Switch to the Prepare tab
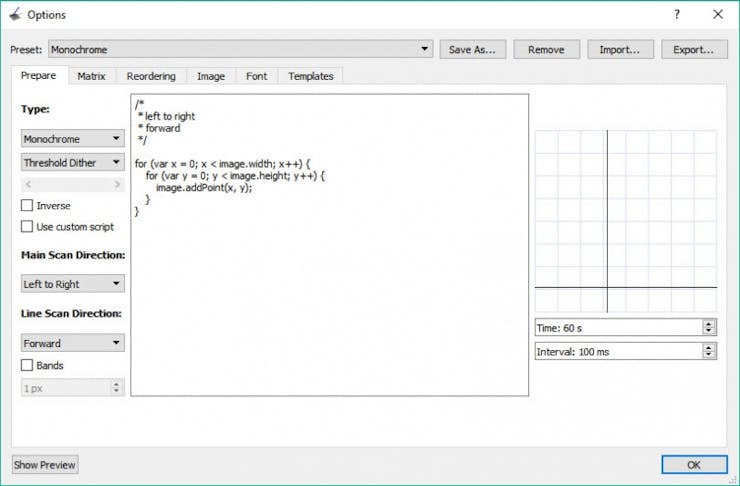This screenshot has width=740, height=486. point(39,75)
